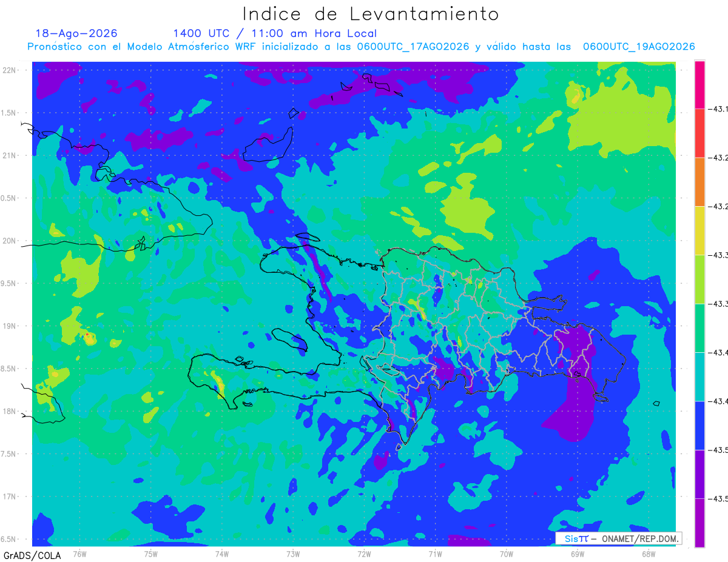
Task: Click the '73W' longitude label
Action: coord(293,554)
